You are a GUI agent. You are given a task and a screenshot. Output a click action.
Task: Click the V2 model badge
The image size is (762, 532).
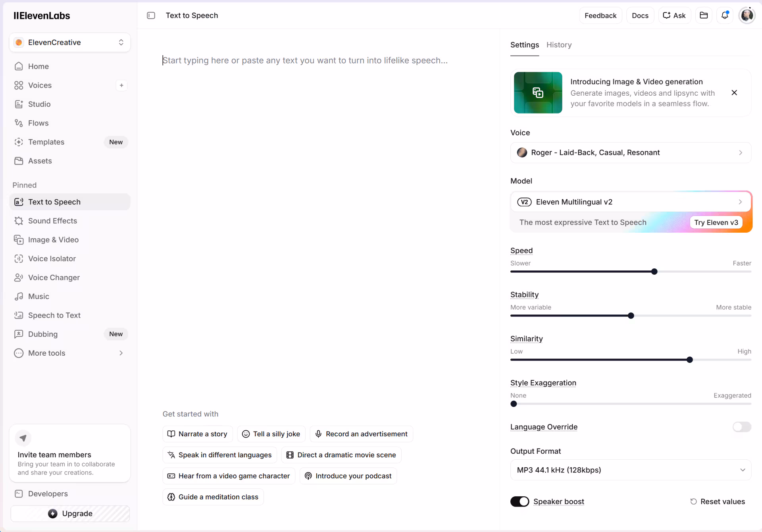coord(524,202)
